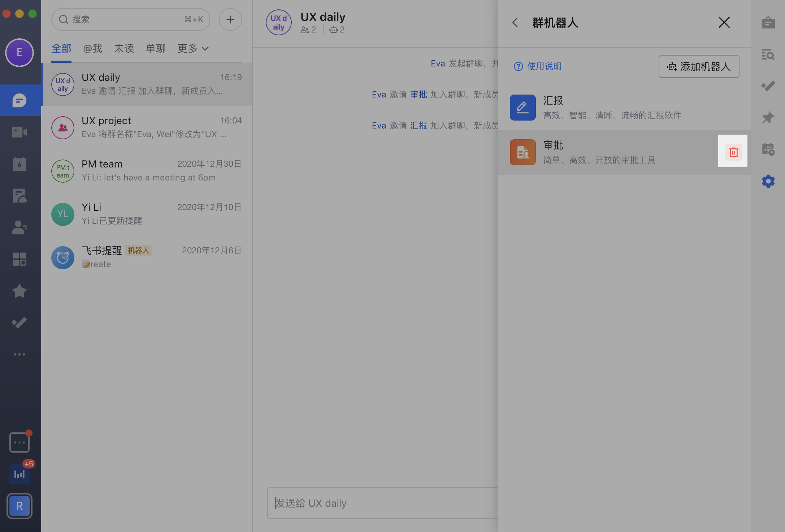Open the blue settings gear icon

768,181
